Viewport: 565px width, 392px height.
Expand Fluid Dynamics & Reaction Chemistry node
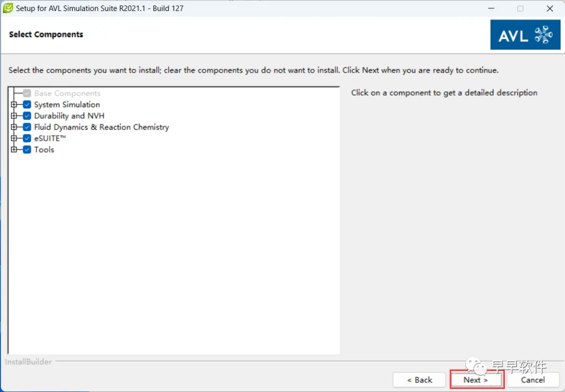tap(14, 127)
